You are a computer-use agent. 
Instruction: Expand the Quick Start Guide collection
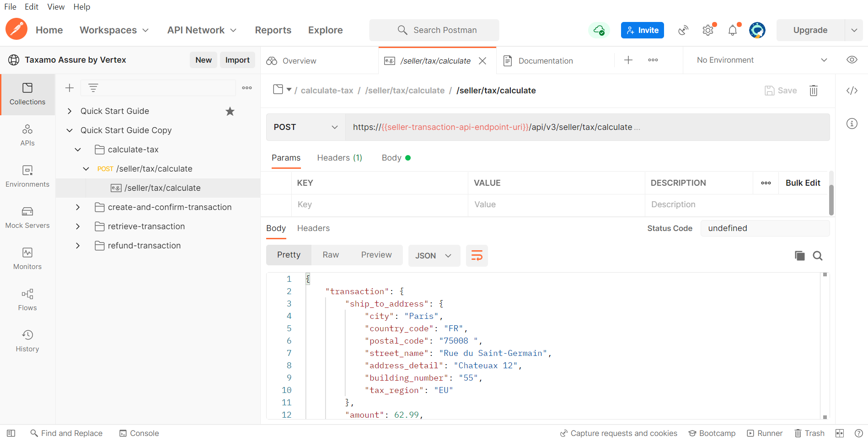coord(70,111)
